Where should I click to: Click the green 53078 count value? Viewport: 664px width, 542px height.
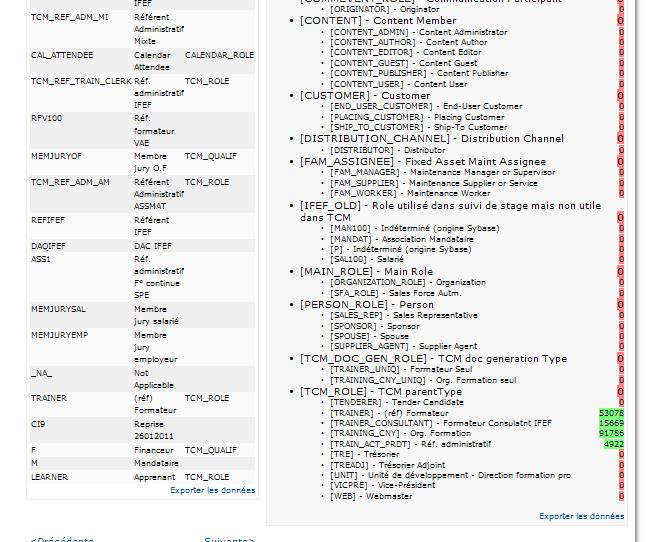[x=611, y=413]
